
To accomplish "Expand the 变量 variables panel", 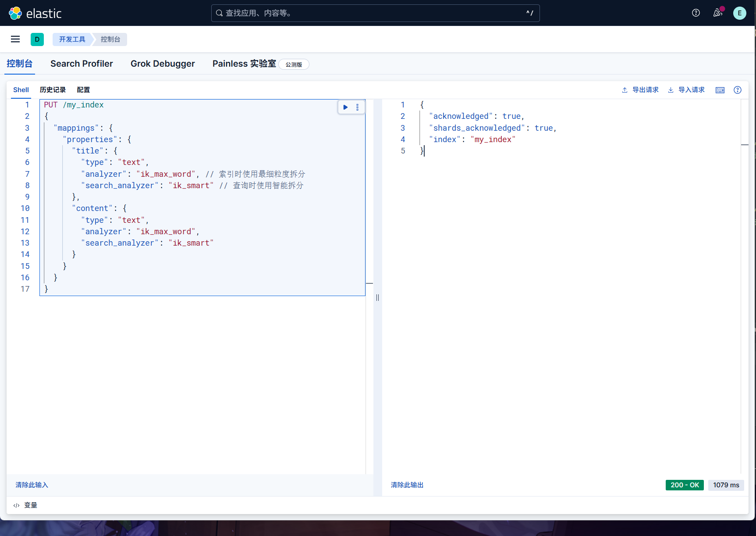I will [x=25, y=505].
